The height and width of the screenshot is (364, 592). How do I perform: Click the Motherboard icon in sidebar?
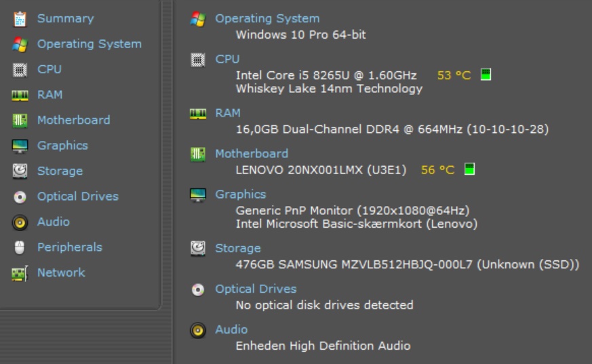tap(20, 121)
